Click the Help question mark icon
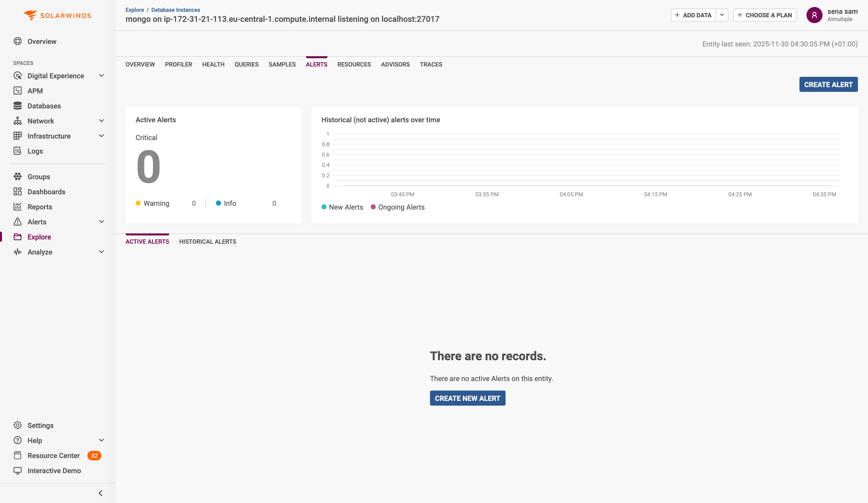868x503 pixels. [18, 440]
